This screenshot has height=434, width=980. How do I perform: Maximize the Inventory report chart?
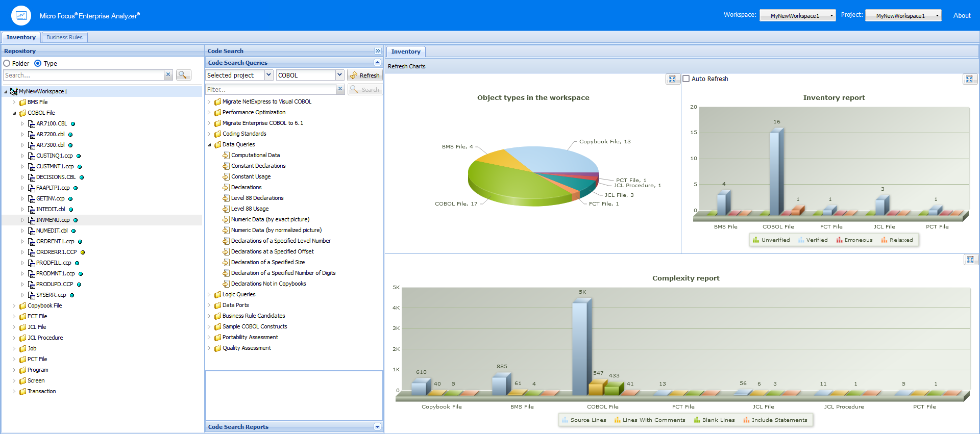(x=969, y=79)
